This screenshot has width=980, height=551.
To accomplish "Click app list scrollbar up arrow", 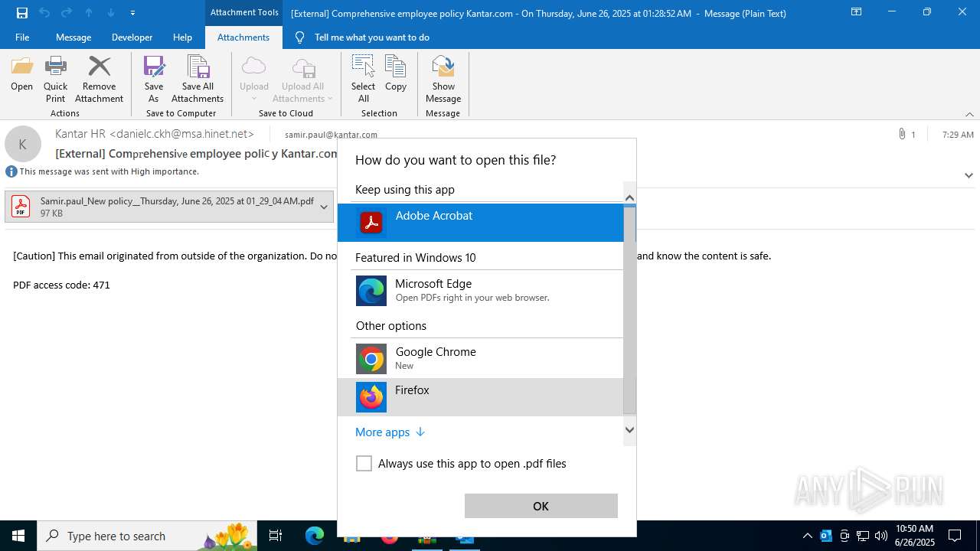I will [x=629, y=197].
